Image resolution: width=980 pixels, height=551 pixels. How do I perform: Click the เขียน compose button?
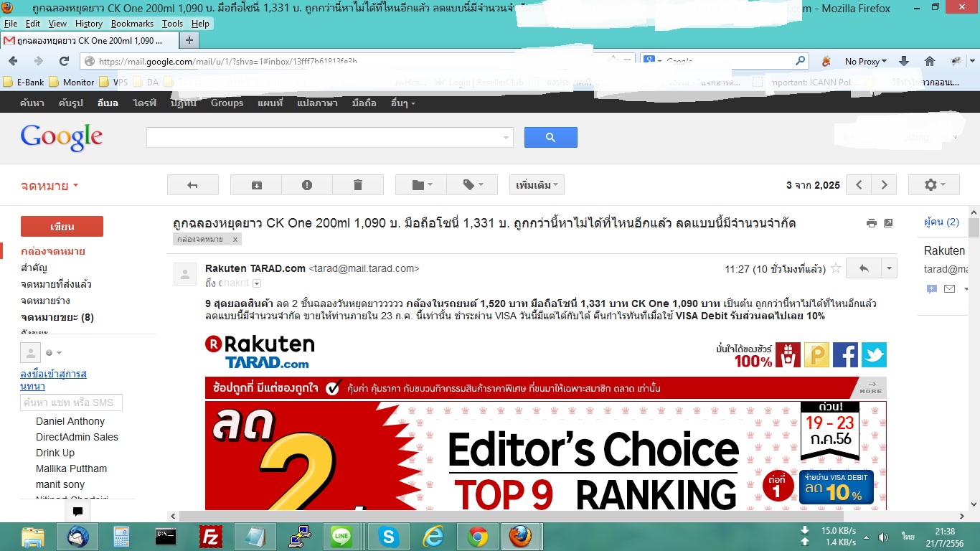click(62, 226)
